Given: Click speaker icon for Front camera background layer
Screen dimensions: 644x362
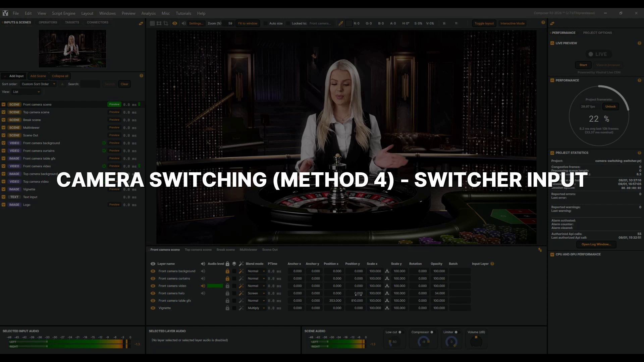Looking at the screenshot, I should 203,271.
